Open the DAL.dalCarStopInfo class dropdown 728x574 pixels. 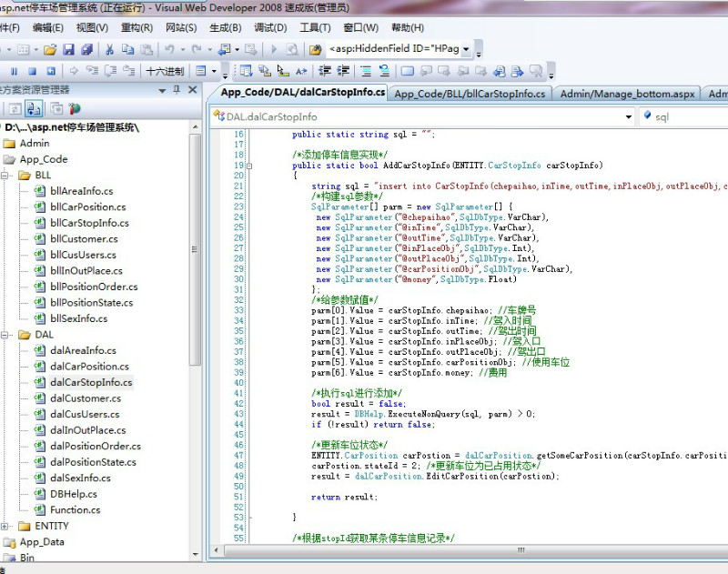629,117
